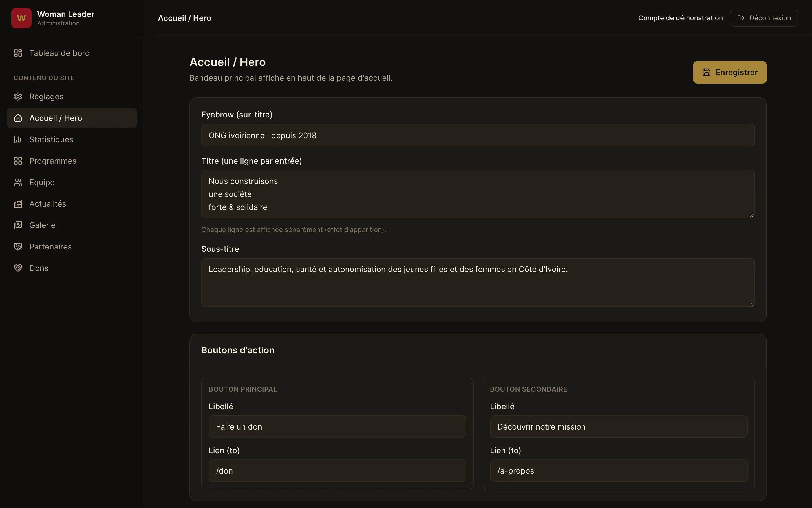Click the Partenaires handshake icon

click(x=18, y=247)
